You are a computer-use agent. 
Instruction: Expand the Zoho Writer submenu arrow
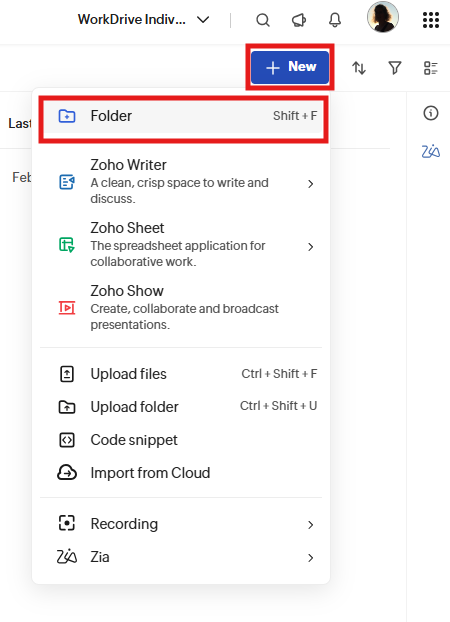[311, 184]
